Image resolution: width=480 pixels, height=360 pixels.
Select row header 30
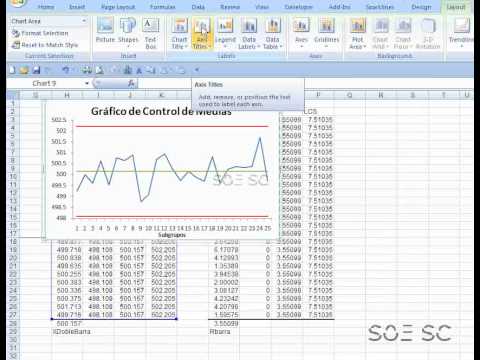point(13,340)
